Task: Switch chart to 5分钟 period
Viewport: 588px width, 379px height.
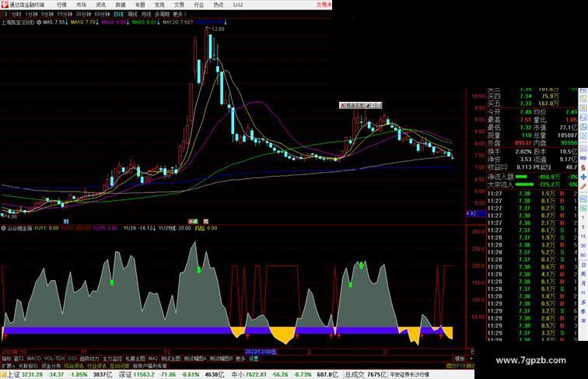Action: [x=47, y=14]
